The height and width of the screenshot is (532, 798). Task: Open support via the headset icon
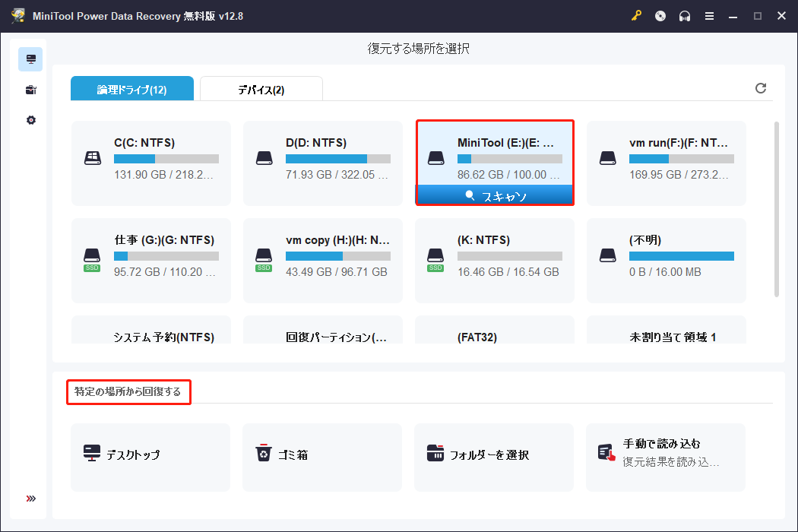click(x=685, y=15)
